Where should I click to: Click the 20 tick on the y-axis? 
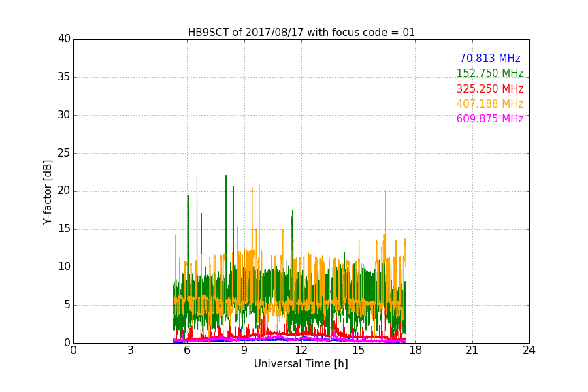click(x=64, y=191)
